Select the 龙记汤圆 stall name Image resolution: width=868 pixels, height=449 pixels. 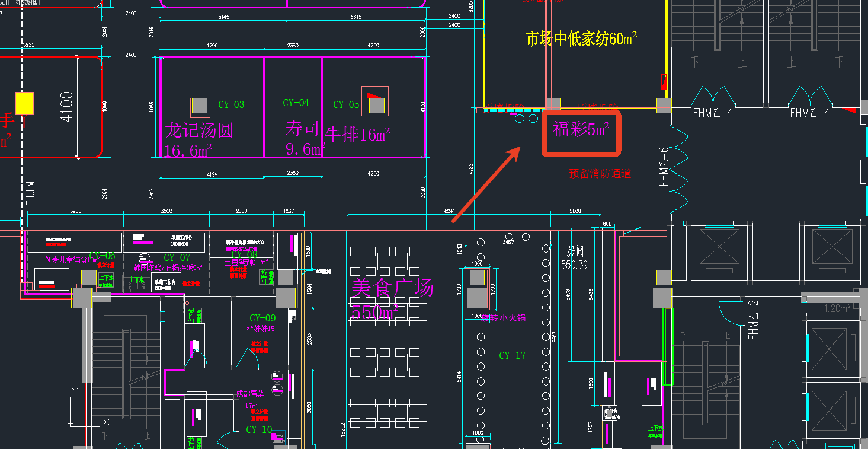tap(199, 130)
